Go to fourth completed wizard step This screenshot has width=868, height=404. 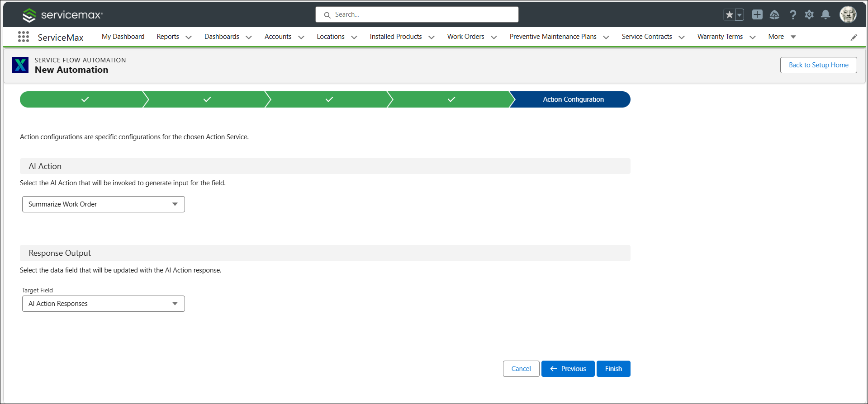[451, 99]
